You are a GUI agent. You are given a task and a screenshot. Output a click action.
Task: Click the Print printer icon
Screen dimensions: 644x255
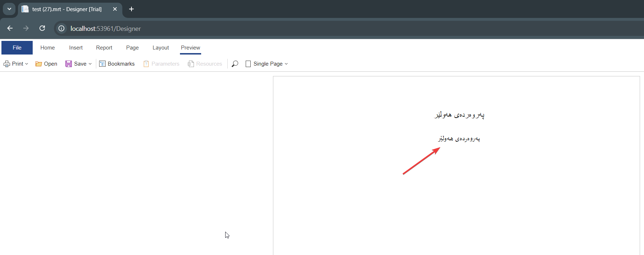point(7,64)
